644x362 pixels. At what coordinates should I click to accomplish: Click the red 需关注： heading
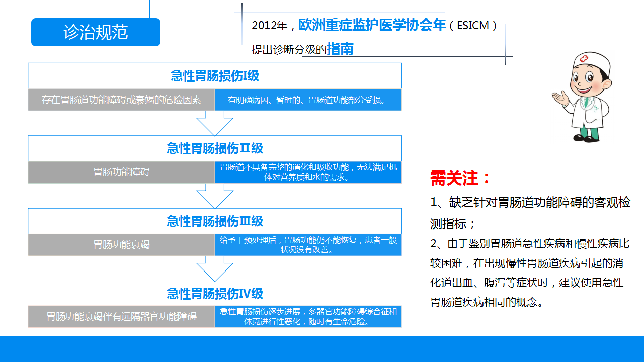[460, 178]
